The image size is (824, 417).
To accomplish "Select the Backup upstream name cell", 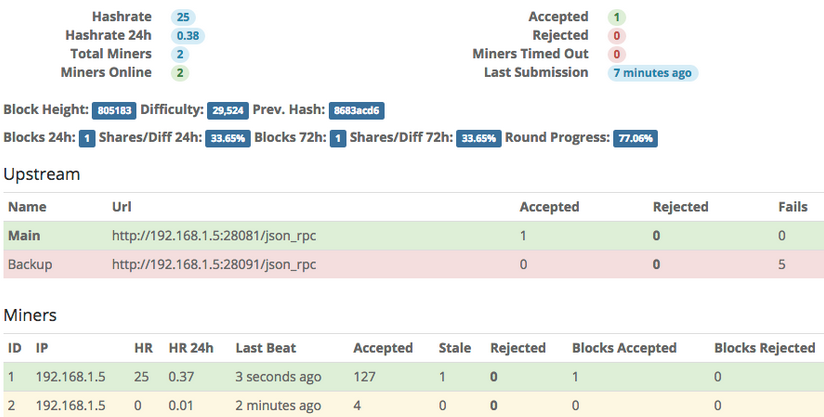I will 30,264.
